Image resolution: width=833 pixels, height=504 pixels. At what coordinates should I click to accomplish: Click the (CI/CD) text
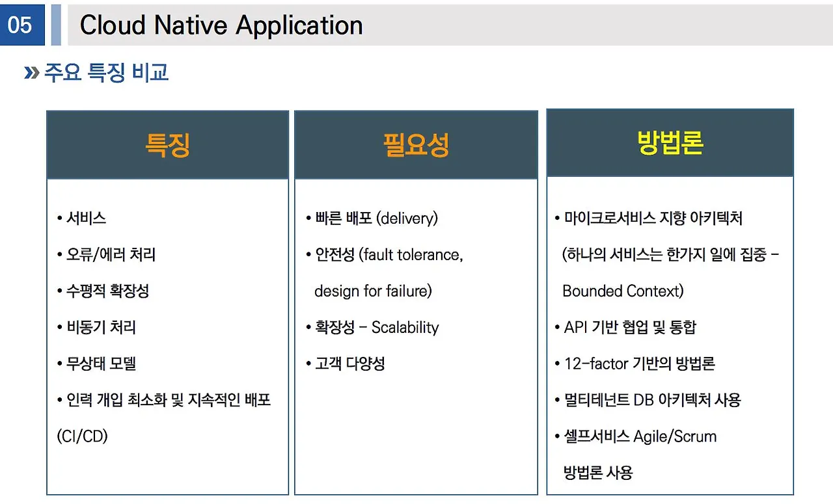83,436
